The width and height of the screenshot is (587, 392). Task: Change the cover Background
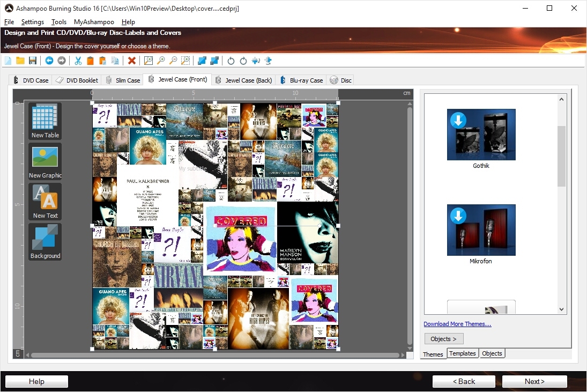(x=45, y=241)
